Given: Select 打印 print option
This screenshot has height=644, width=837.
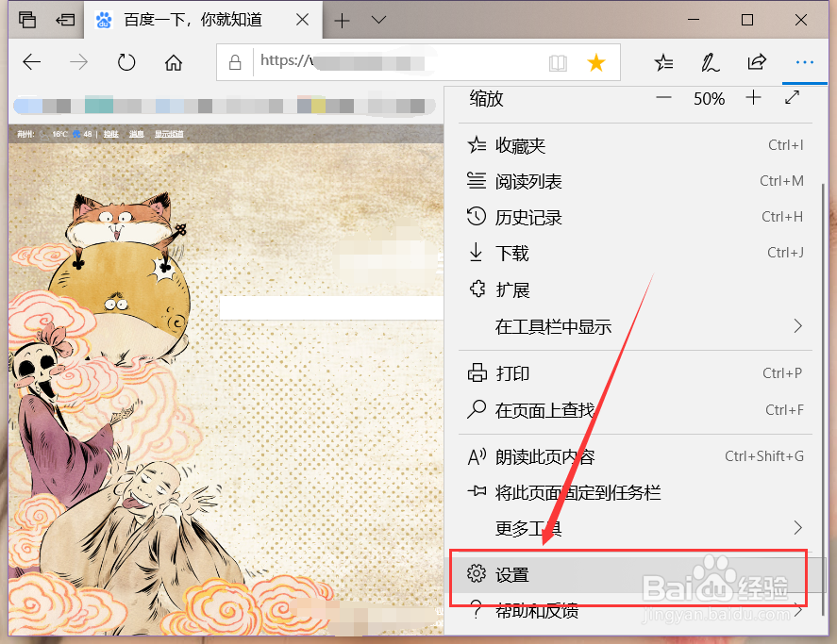Looking at the screenshot, I should (635, 373).
